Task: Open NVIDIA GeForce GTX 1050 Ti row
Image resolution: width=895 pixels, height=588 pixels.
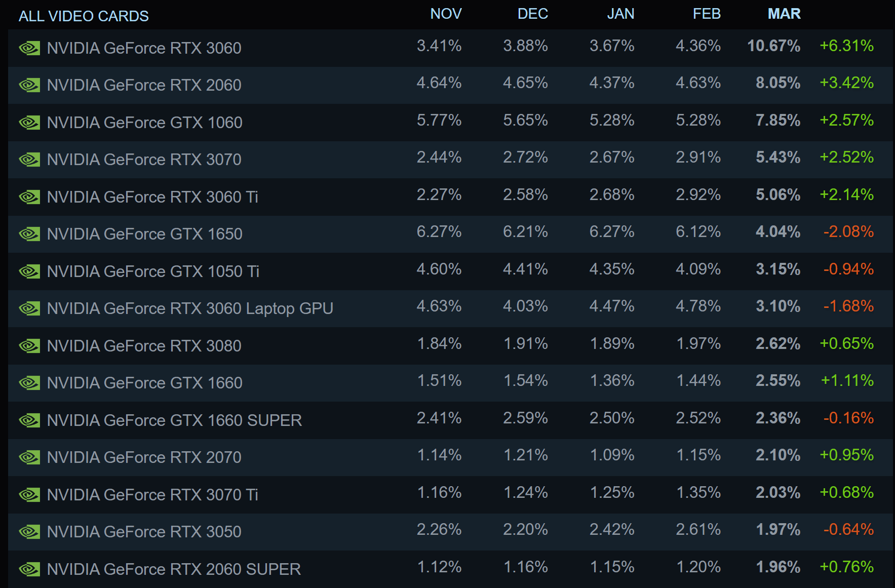Action: click(x=450, y=271)
